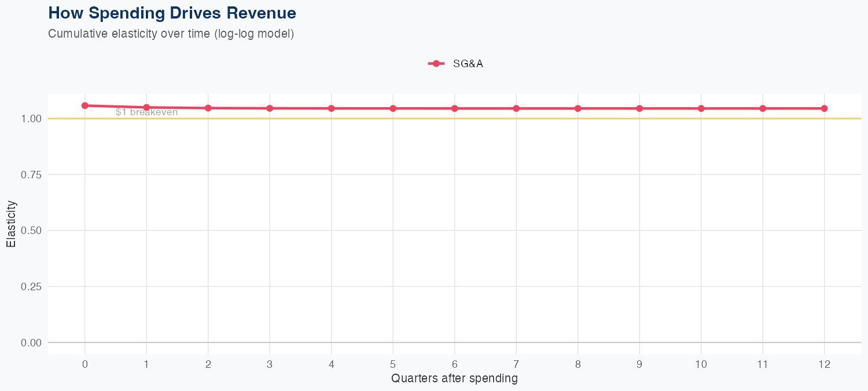Click the data point at quarter 2

click(208, 108)
